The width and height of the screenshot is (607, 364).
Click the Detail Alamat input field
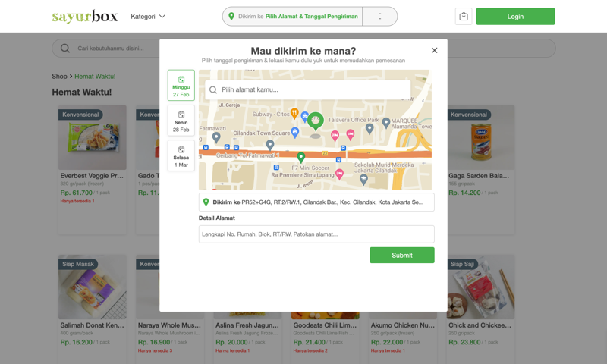316,234
